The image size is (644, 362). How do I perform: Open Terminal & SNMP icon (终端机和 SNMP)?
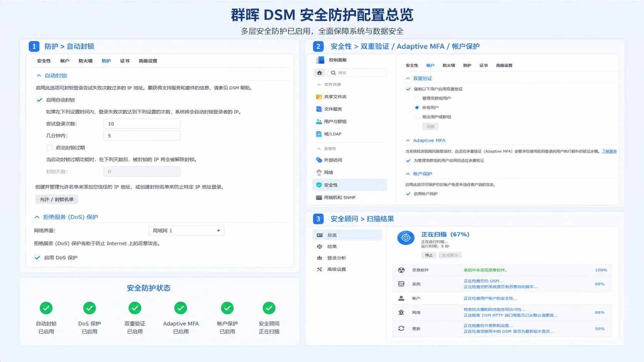point(319,197)
